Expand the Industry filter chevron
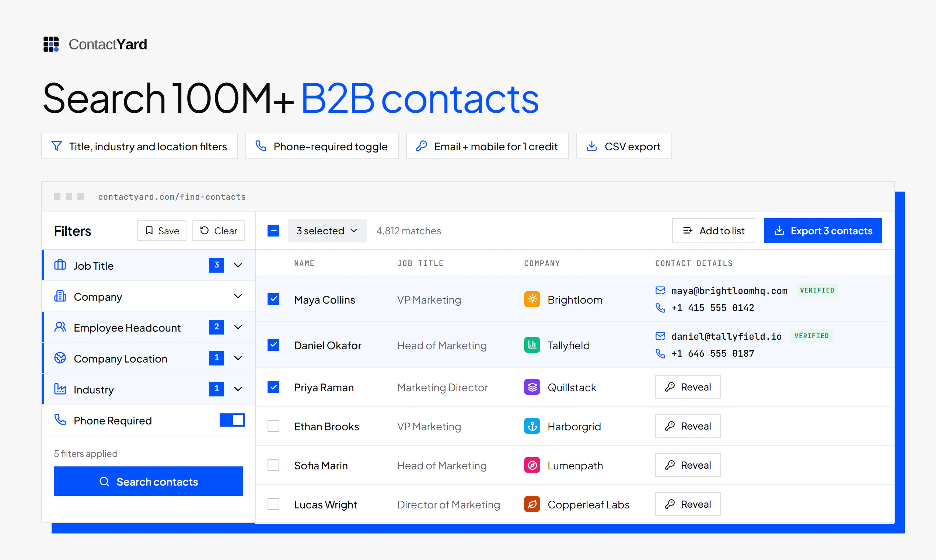936x560 pixels. pyautogui.click(x=238, y=389)
